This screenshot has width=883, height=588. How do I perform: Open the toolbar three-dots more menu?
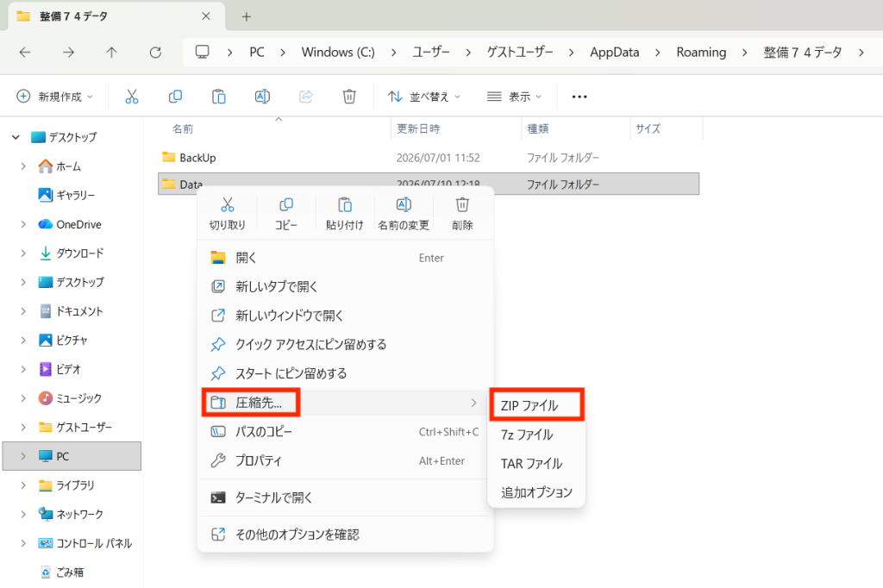point(579,97)
